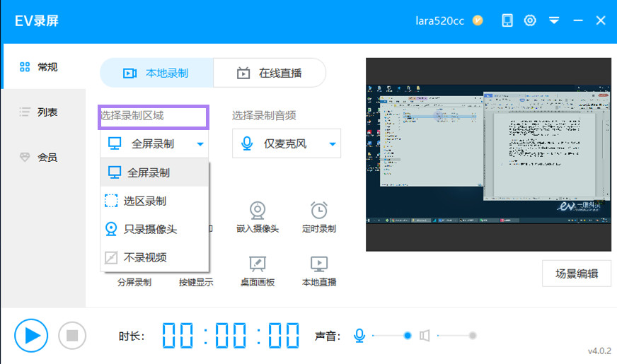Choose 选区录制 from the dropdown list
The height and width of the screenshot is (364, 617).
(154, 201)
